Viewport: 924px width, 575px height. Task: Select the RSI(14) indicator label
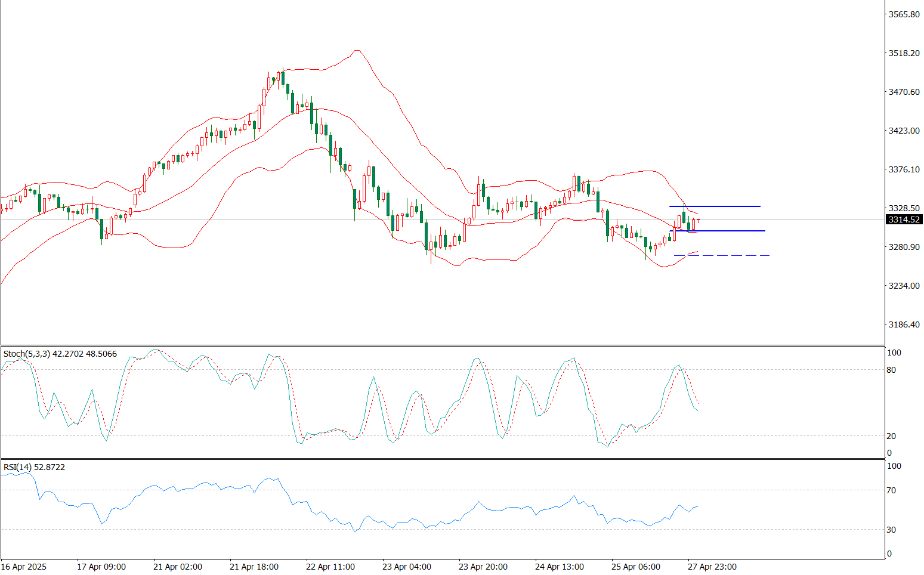pos(34,467)
